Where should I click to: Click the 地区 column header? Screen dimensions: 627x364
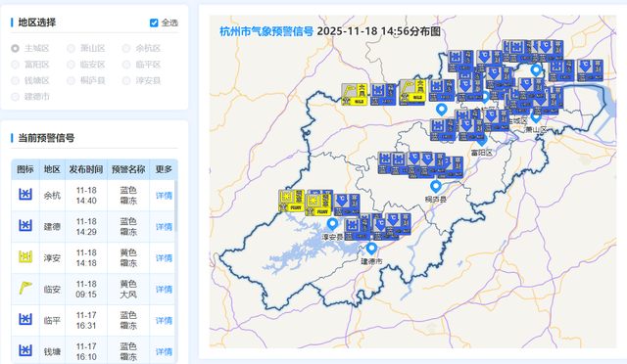pos(52,169)
